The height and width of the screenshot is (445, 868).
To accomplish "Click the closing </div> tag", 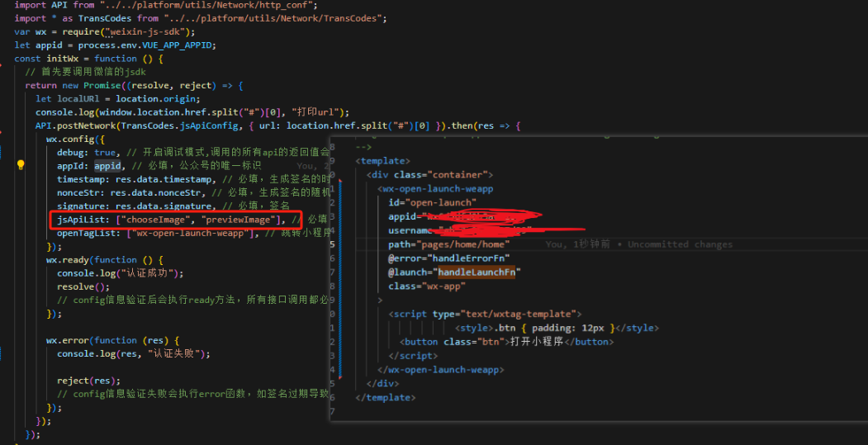I will [382, 384].
